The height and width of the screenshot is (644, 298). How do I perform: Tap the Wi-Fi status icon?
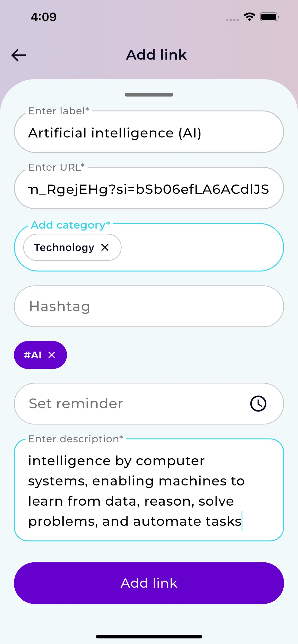[x=249, y=17]
